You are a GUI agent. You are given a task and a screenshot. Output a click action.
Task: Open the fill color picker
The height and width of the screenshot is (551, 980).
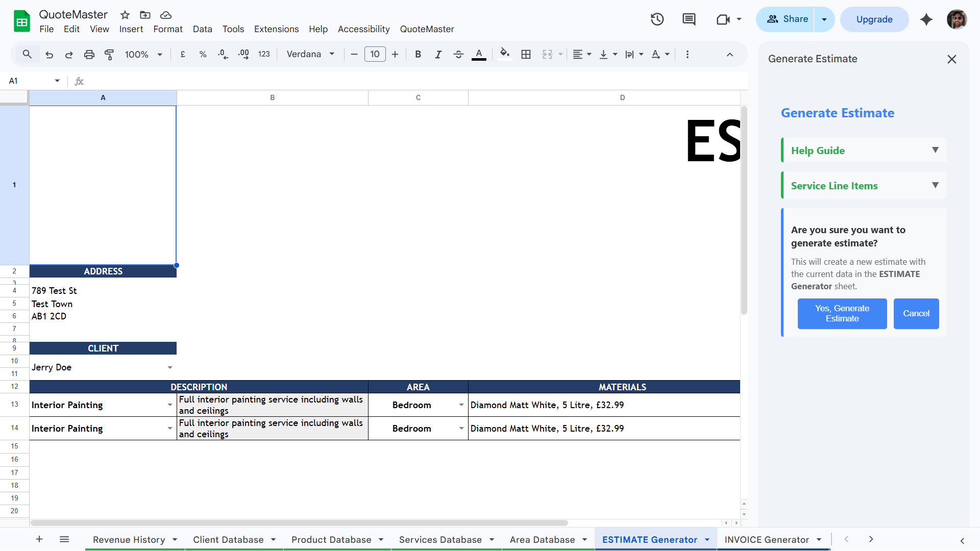pyautogui.click(x=505, y=54)
